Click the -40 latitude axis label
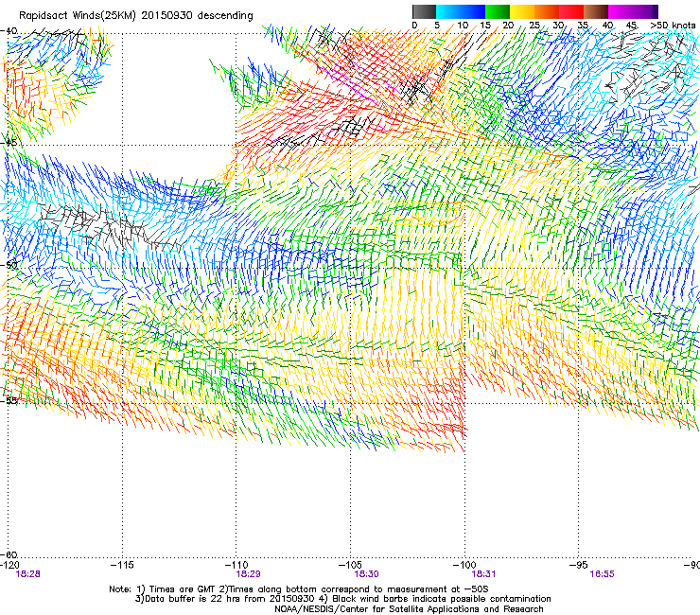The image size is (700, 615). pyautogui.click(x=9, y=31)
